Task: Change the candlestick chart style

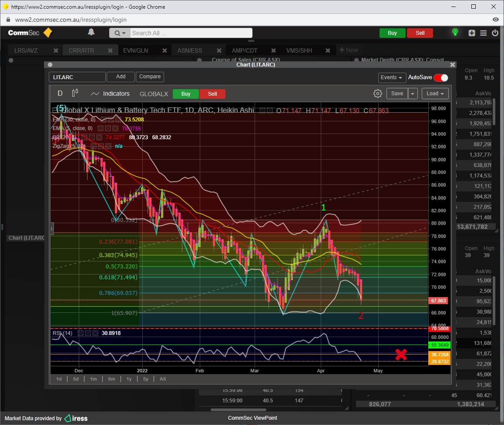Action: (75, 93)
